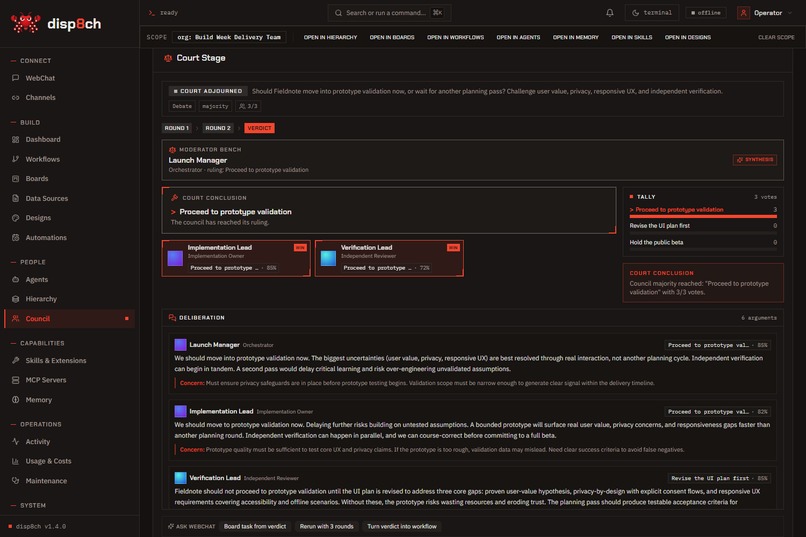Collapse the CONNECT sidebar group
This screenshot has height=537, width=806.
click(31, 61)
